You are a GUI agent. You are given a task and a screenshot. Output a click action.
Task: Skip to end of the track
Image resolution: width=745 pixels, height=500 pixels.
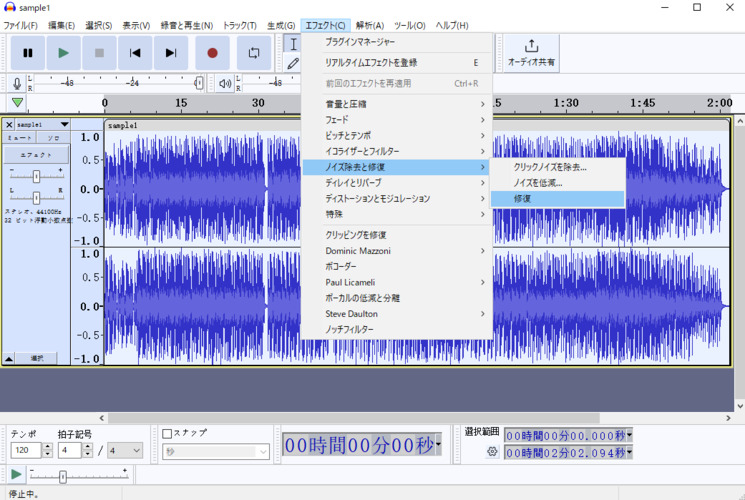(x=171, y=53)
